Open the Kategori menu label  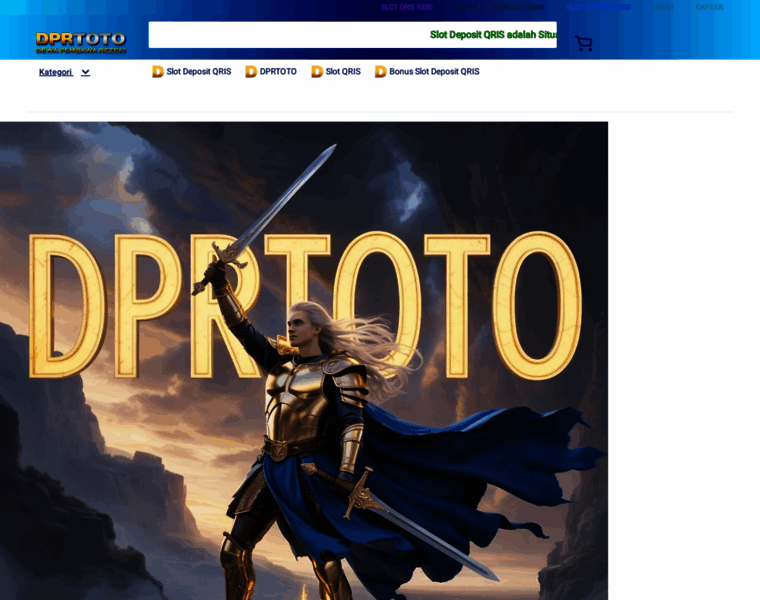click(56, 72)
